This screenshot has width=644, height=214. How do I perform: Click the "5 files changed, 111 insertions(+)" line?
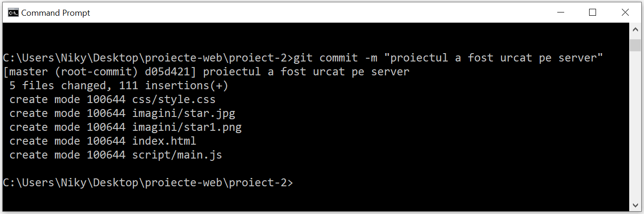(x=119, y=86)
